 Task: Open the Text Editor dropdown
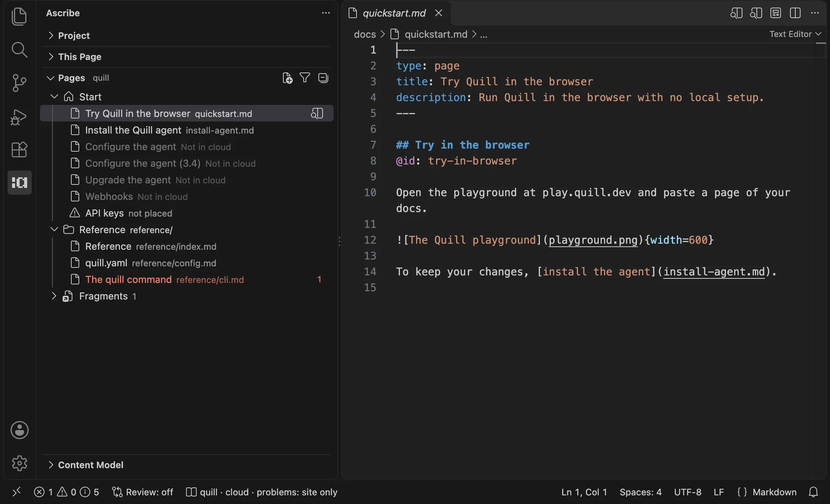(795, 34)
